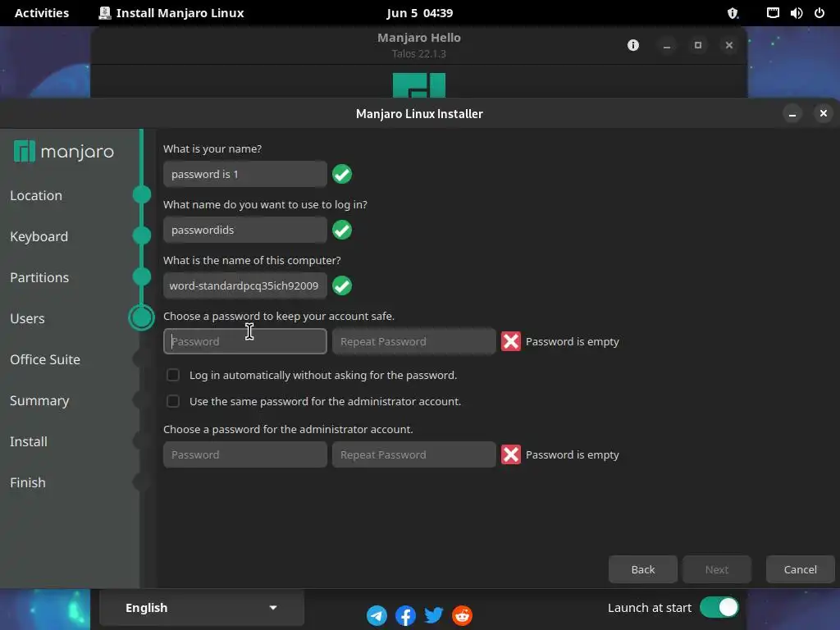Image resolution: width=840 pixels, height=630 pixels.
Task: Focus the computer name field
Action: coord(244,285)
